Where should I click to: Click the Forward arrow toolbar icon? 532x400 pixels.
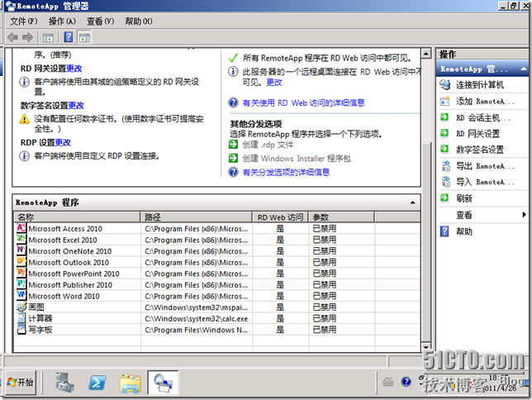(x=28, y=37)
